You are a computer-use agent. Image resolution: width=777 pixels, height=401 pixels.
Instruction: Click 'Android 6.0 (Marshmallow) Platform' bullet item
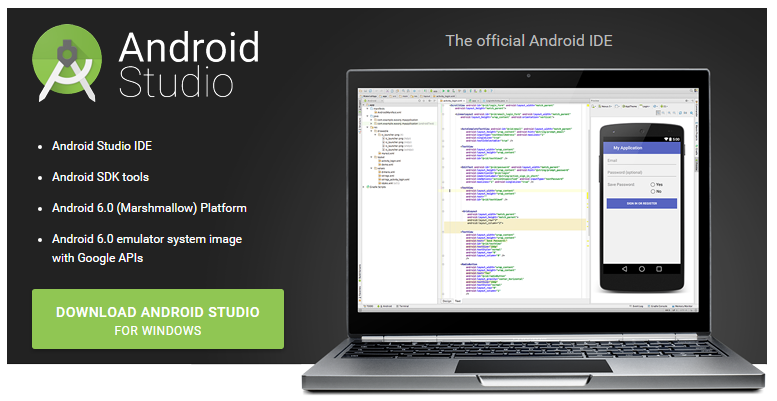click(149, 208)
